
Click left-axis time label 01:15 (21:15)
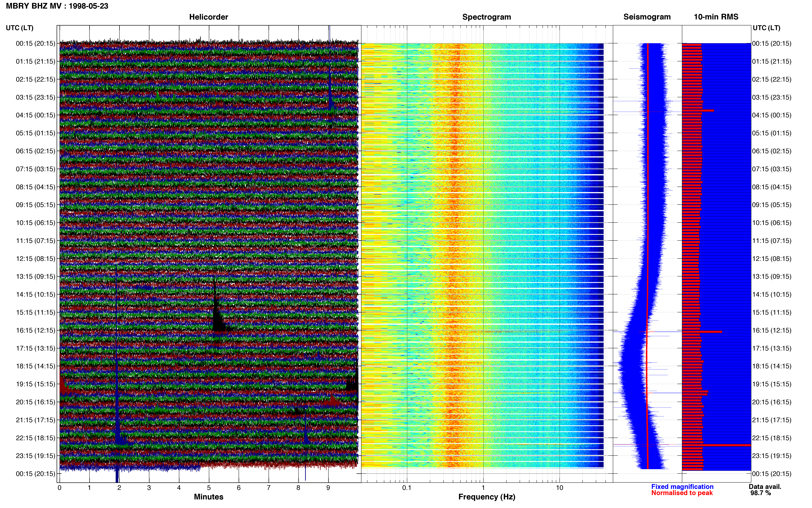(x=36, y=61)
